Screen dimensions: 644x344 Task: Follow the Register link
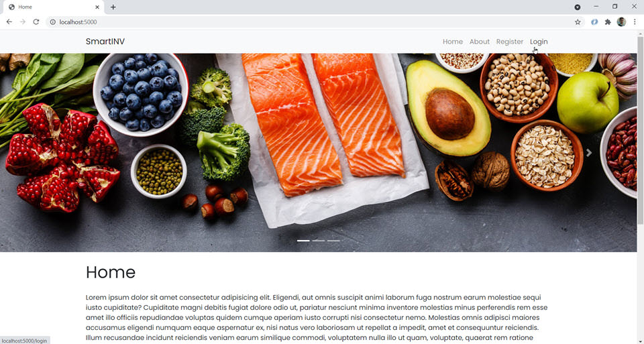[510, 42]
